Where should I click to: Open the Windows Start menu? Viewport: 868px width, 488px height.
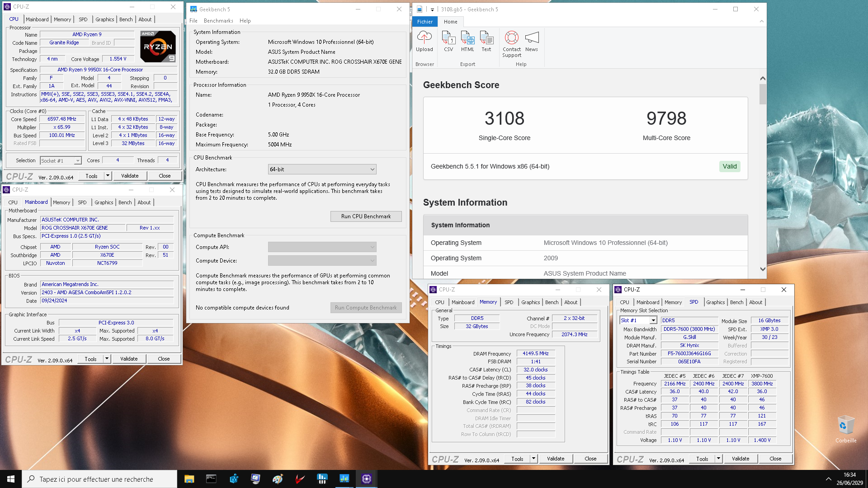[x=11, y=479]
